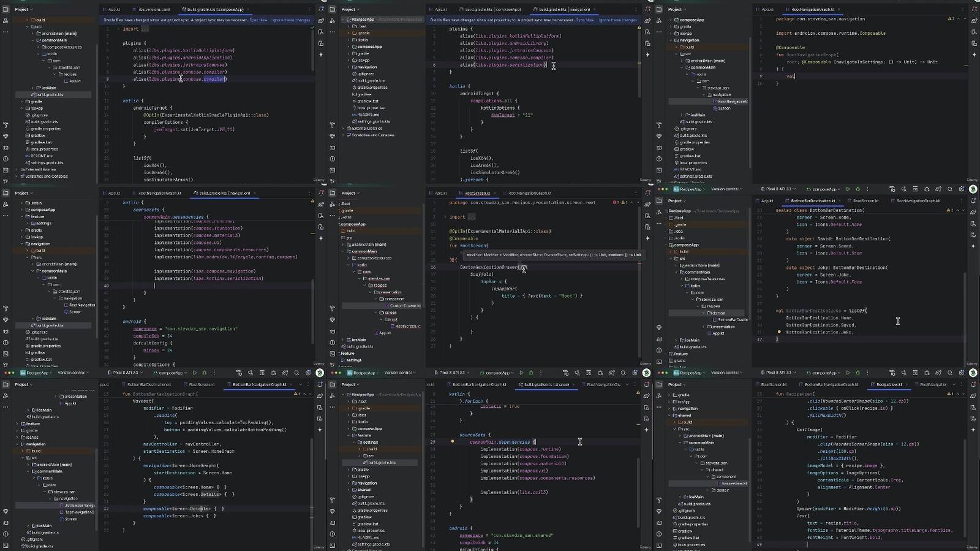This screenshot has height=551, width=980.
Task: Click Sync Now in build.gradle.kts (navigation) window banner
Action: (x=585, y=20)
